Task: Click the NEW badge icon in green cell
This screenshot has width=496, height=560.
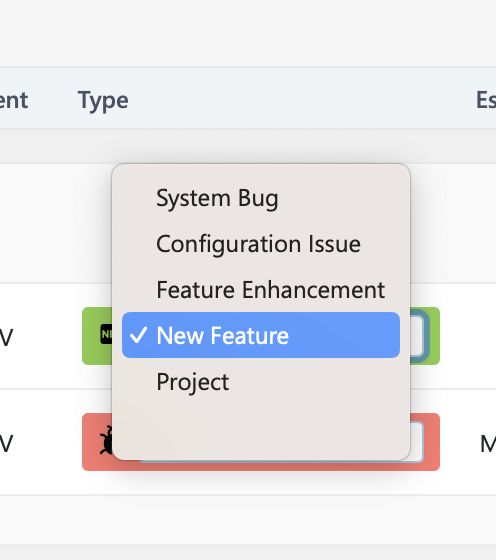Action: (106, 334)
